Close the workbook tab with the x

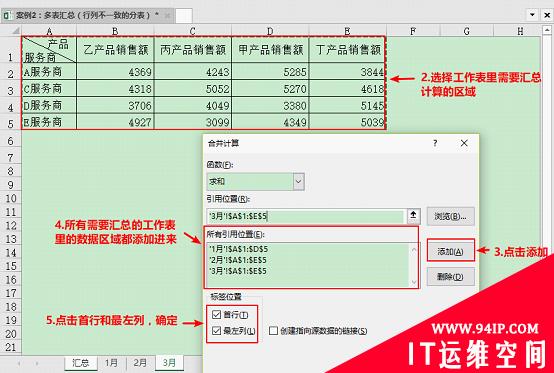coord(167,16)
